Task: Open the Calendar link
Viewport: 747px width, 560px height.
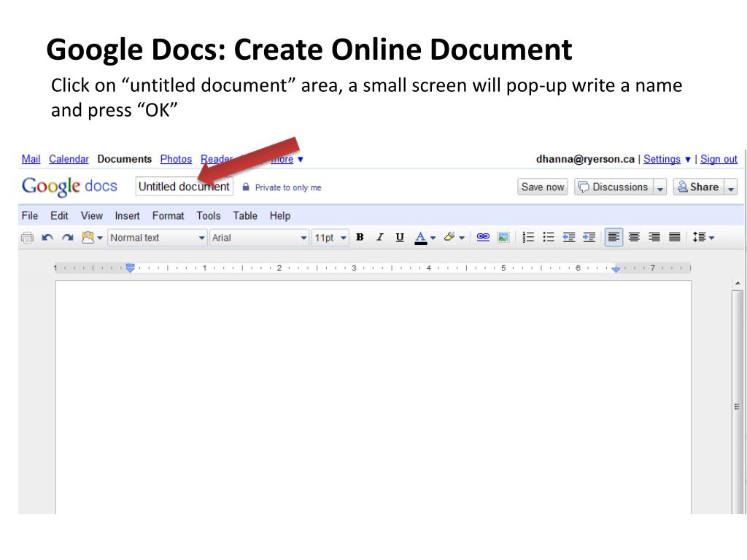Action: point(69,159)
